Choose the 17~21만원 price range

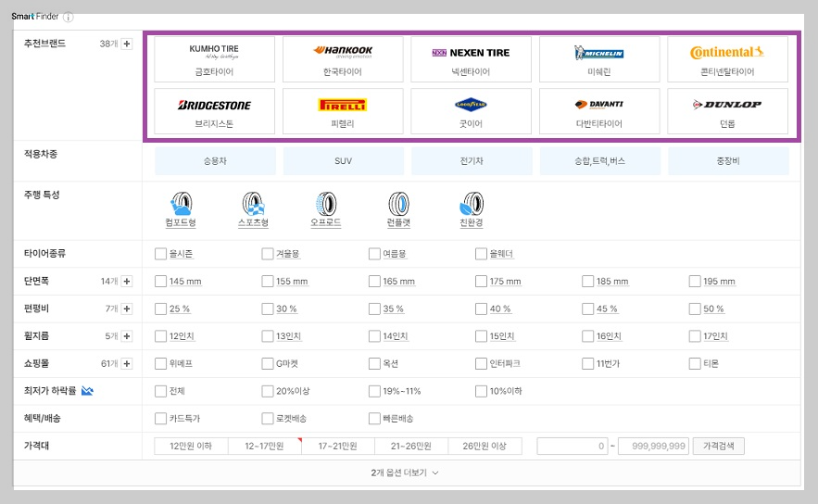338,446
